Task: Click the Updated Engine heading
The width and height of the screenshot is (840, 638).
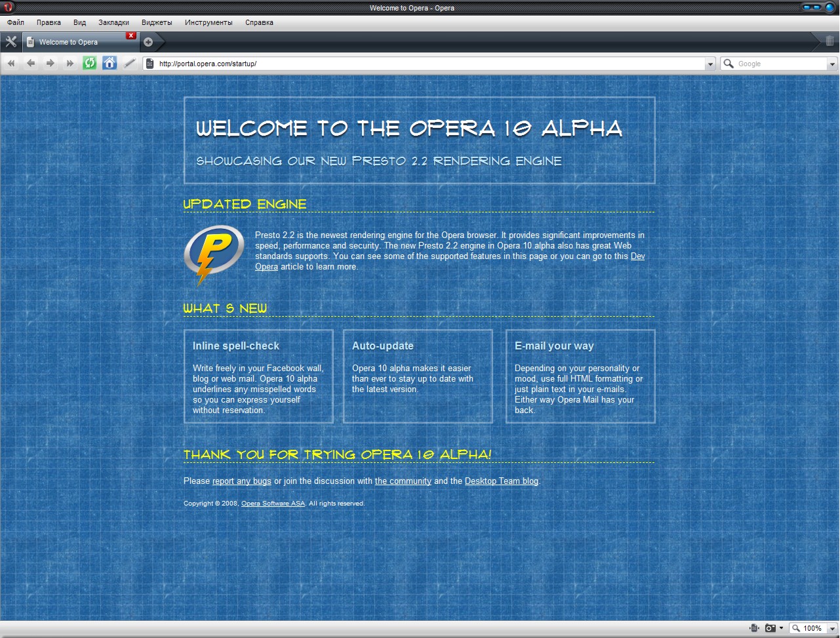Action: click(245, 204)
